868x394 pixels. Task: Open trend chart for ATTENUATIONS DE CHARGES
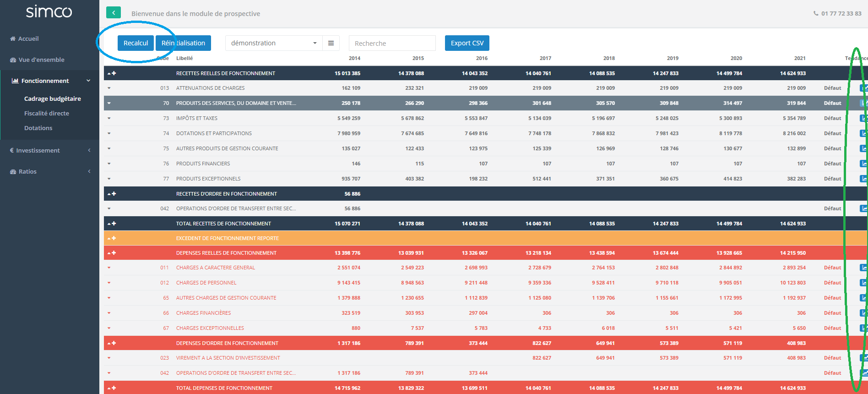pyautogui.click(x=863, y=88)
